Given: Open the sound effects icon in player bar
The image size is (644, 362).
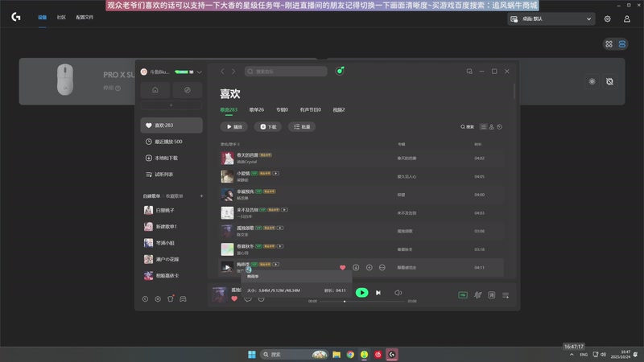Looking at the screenshot, I should 477,295.
